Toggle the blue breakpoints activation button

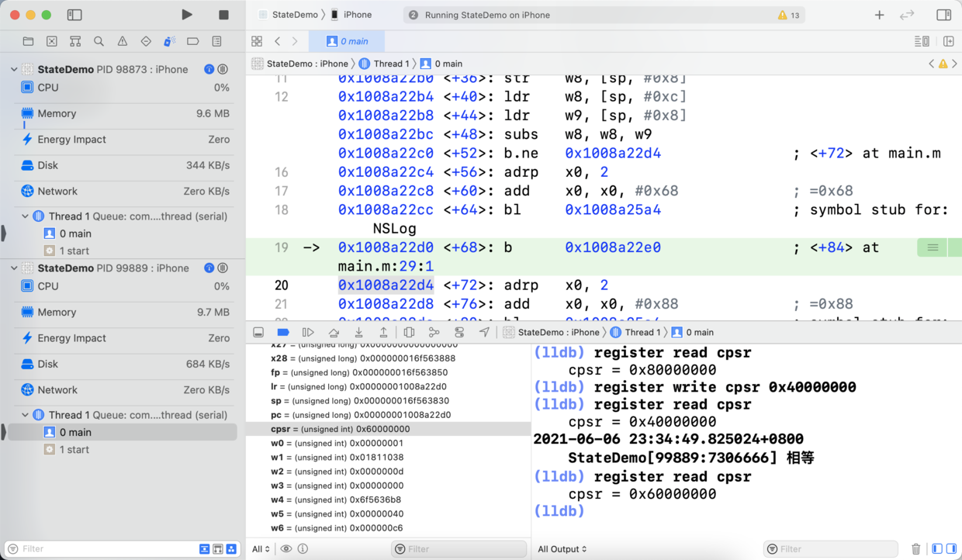(x=283, y=332)
